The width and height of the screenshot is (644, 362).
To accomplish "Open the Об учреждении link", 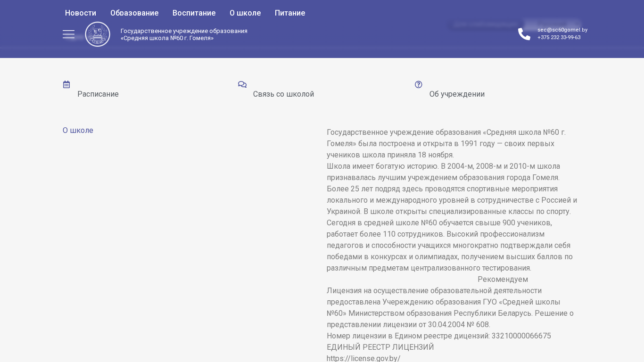I will (x=457, y=94).
